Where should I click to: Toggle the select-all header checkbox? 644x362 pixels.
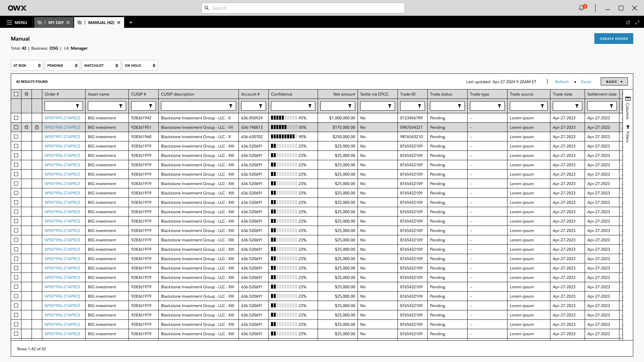click(x=16, y=94)
